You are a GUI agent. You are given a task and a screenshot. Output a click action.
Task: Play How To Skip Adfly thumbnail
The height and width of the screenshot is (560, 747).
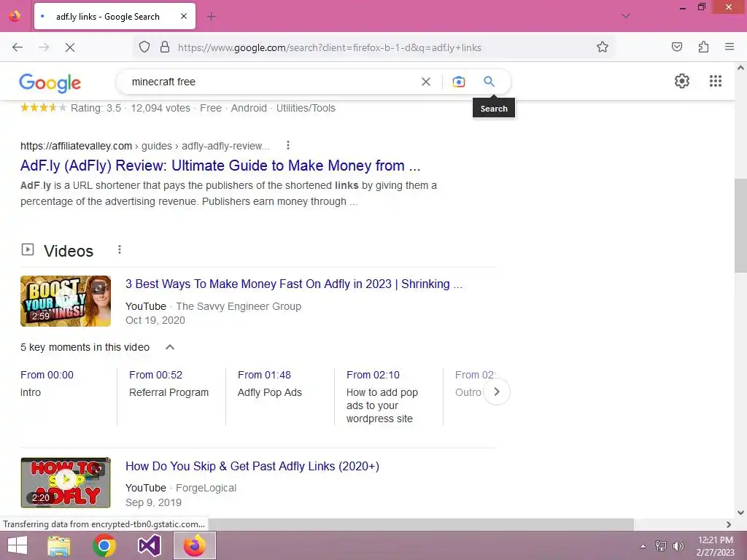point(65,483)
